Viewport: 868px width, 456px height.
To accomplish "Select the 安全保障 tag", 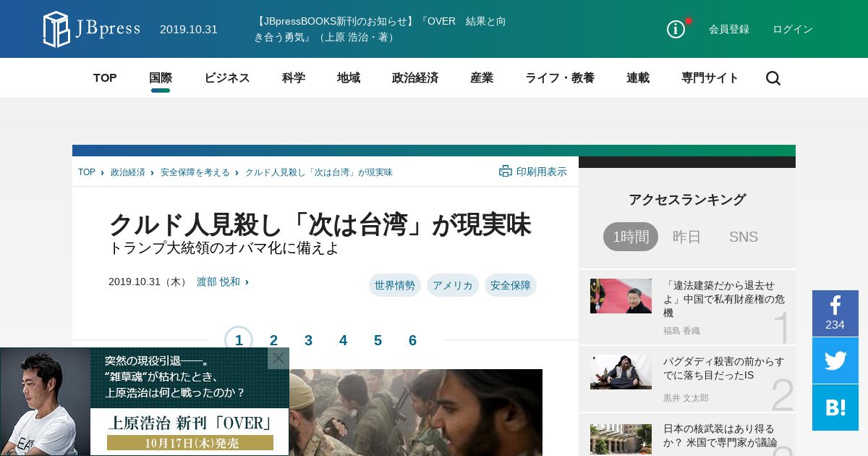I will click(511, 285).
